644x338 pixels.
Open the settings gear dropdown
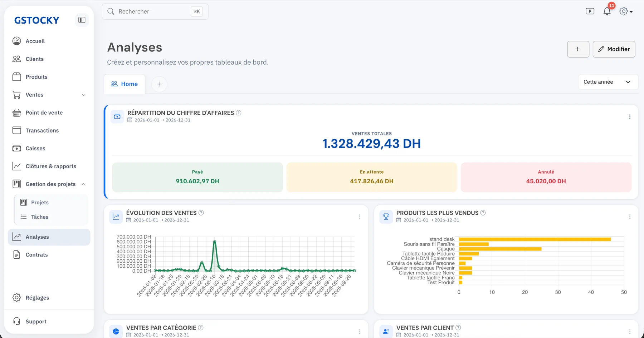coord(626,11)
